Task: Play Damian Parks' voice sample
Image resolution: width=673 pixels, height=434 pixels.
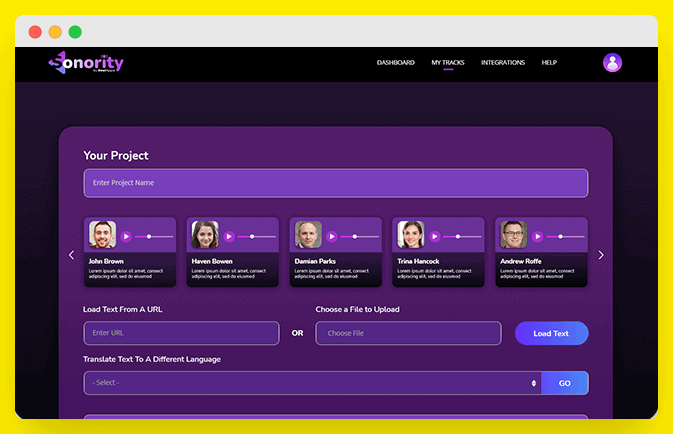Action: pyautogui.click(x=332, y=237)
